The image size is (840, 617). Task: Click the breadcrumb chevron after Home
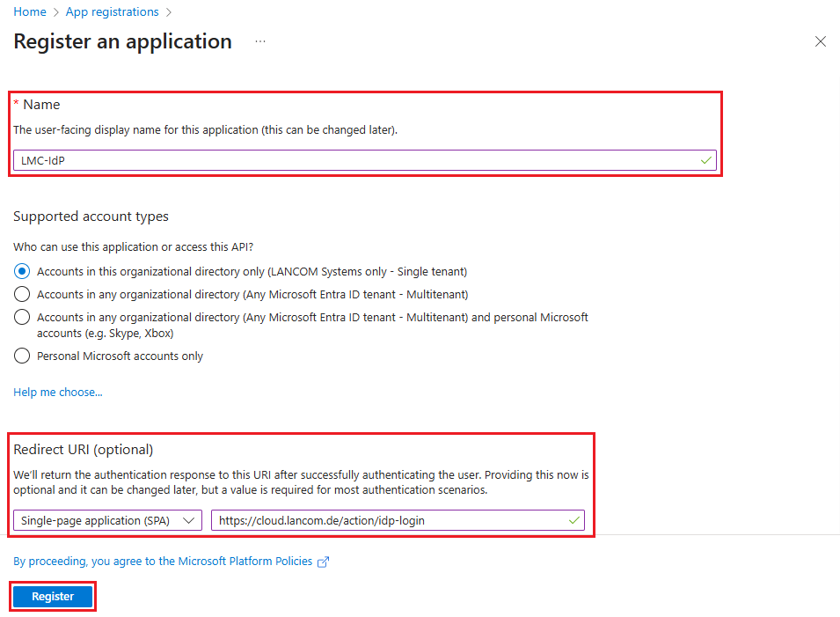click(x=56, y=12)
